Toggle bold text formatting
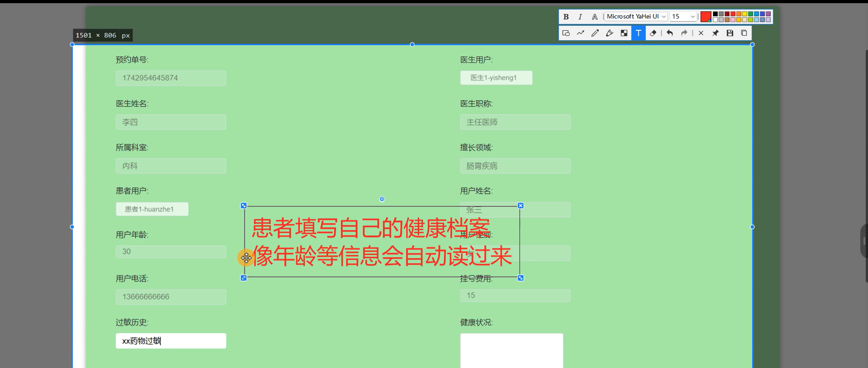 (566, 17)
